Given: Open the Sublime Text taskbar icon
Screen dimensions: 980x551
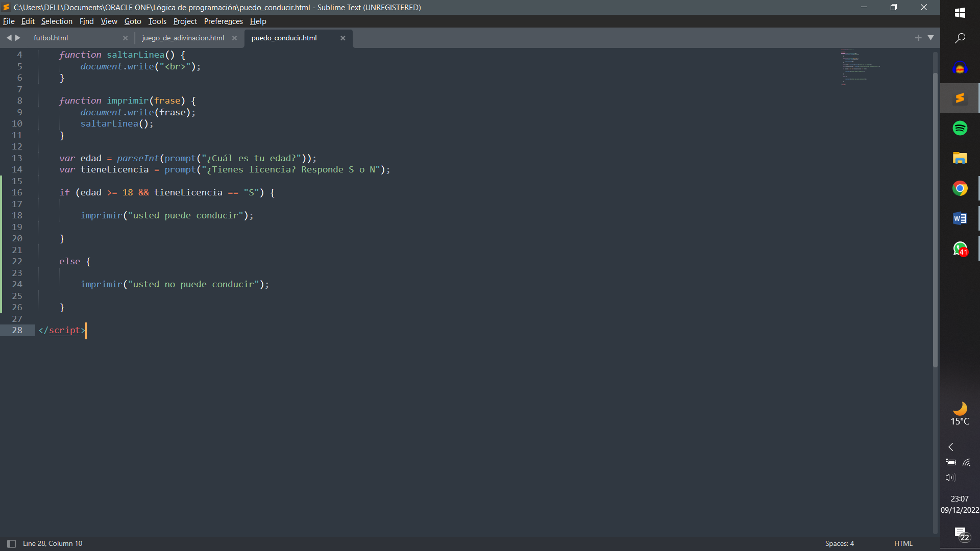Looking at the screenshot, I should pyautogui.click(x=960, y=98).
